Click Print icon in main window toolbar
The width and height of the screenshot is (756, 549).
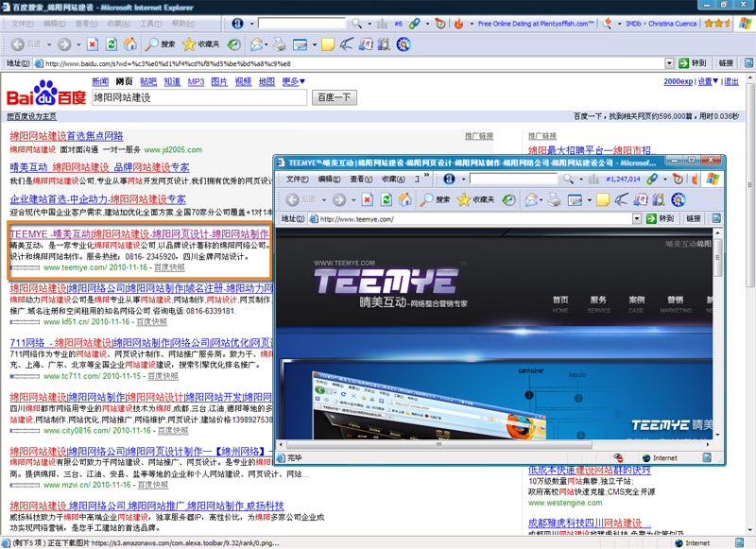coord(280,44)
